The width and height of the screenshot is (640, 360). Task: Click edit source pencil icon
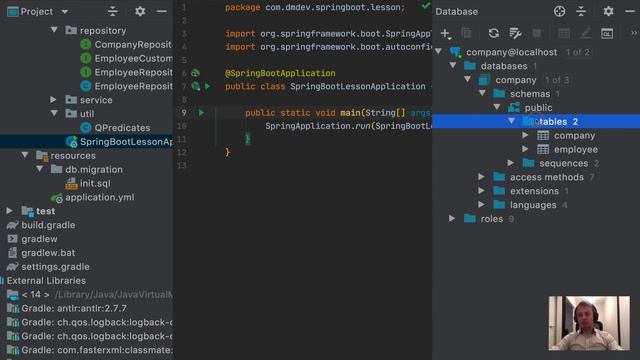click(585, 33)
